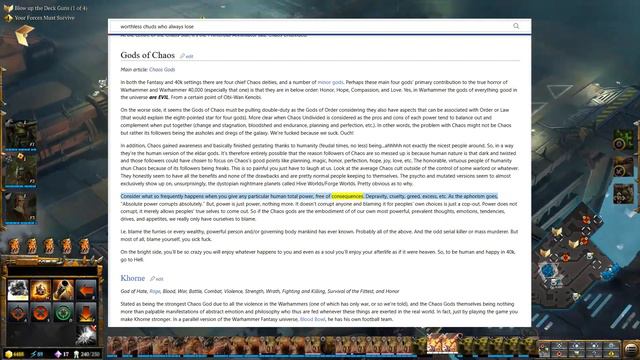Click the bottom squad ability icon on right
The width and height of the screenshot is (640, 360).
coord(623,194)
